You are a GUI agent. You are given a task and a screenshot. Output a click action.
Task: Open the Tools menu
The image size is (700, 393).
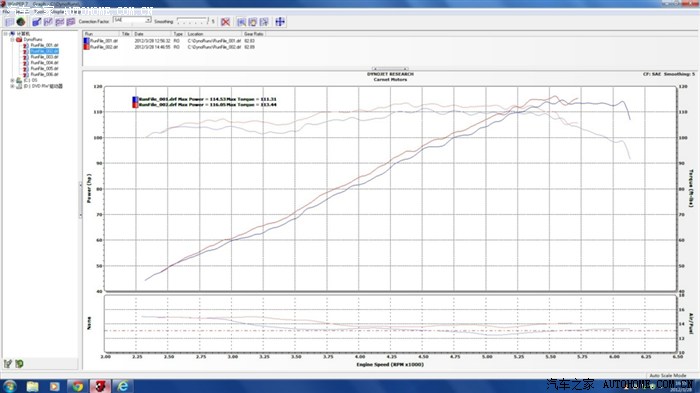point(39,12)
